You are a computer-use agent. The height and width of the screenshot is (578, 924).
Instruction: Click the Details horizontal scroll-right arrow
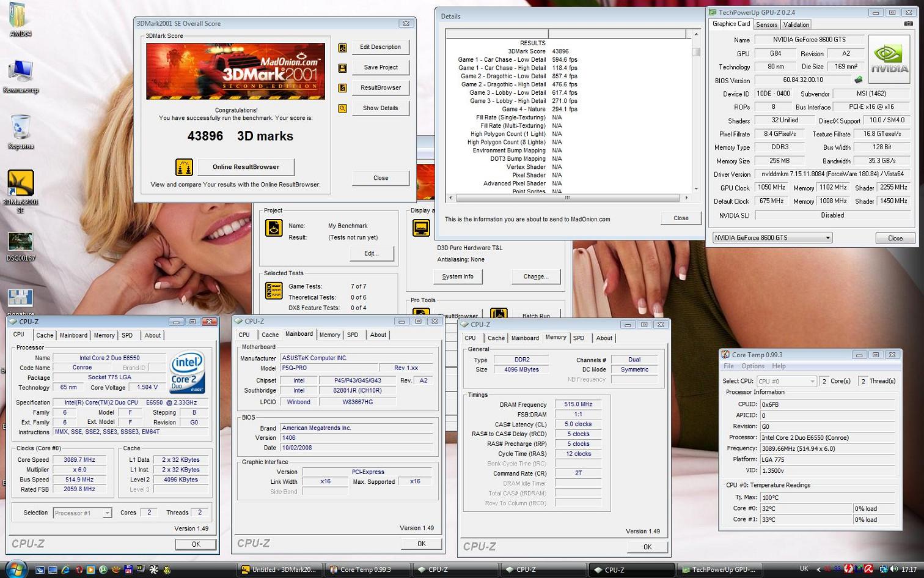686,198
